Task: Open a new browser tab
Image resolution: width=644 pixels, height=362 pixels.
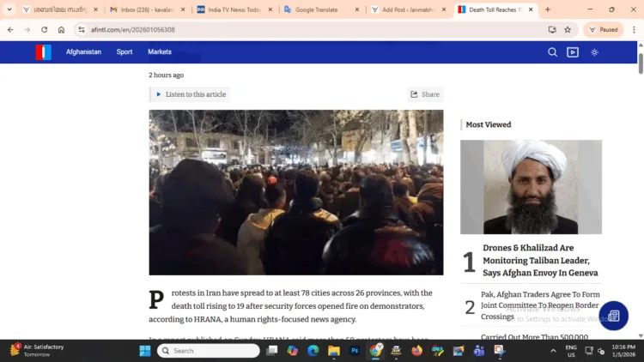Action: click(x=548, y=9)
